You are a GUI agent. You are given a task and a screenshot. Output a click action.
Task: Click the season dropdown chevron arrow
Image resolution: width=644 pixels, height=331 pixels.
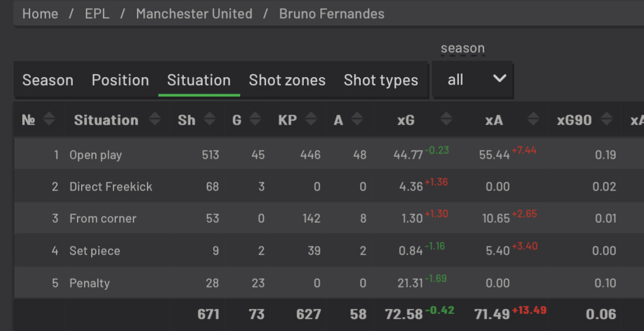tap(499, 79)
